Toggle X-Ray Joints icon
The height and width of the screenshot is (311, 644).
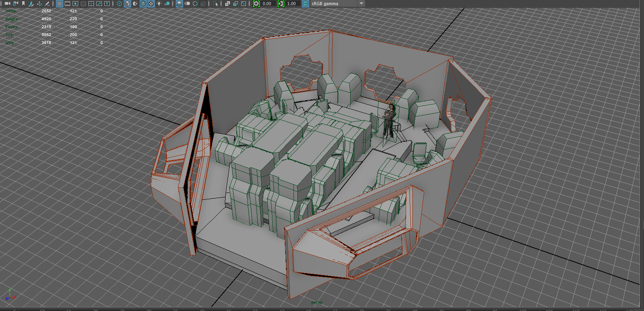pyautogui.click(x=243, y=4)
